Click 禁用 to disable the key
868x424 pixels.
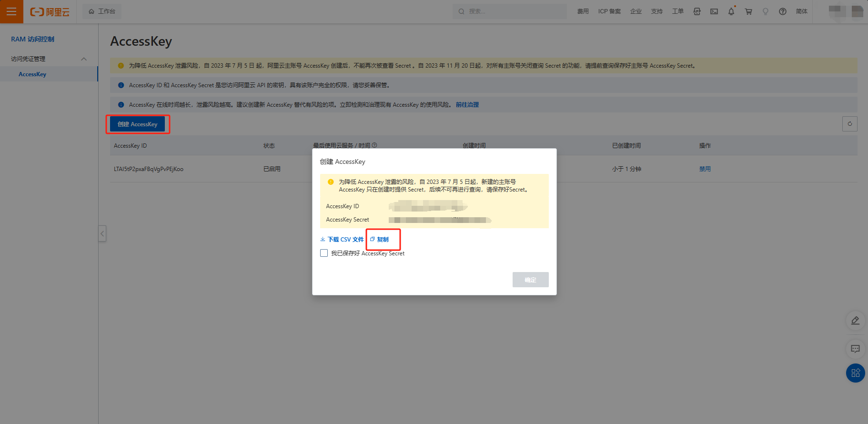point(705,169)
